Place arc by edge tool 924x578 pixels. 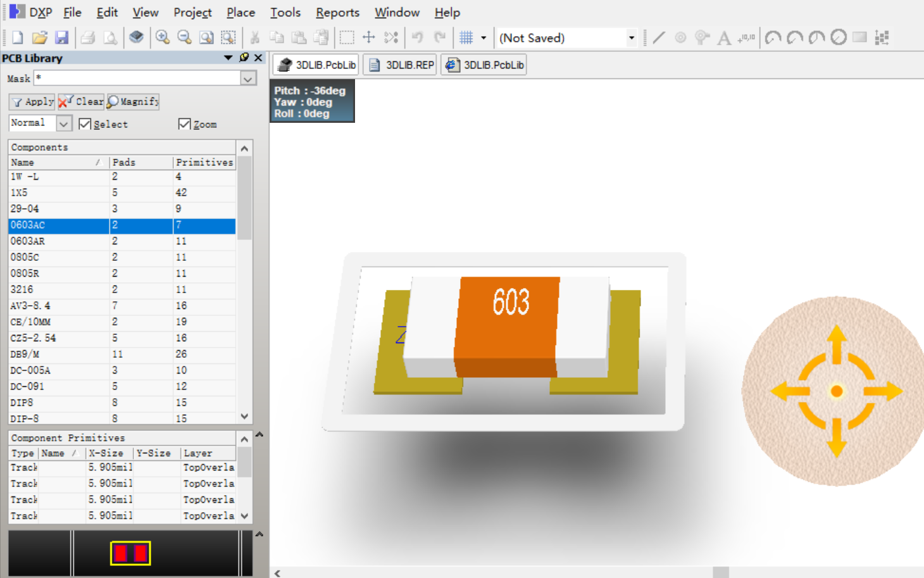pyautogui.click(x=795, y=37)
